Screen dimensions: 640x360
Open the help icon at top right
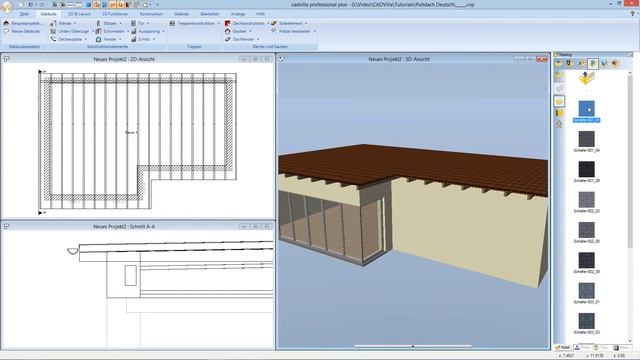click(633, 13)
